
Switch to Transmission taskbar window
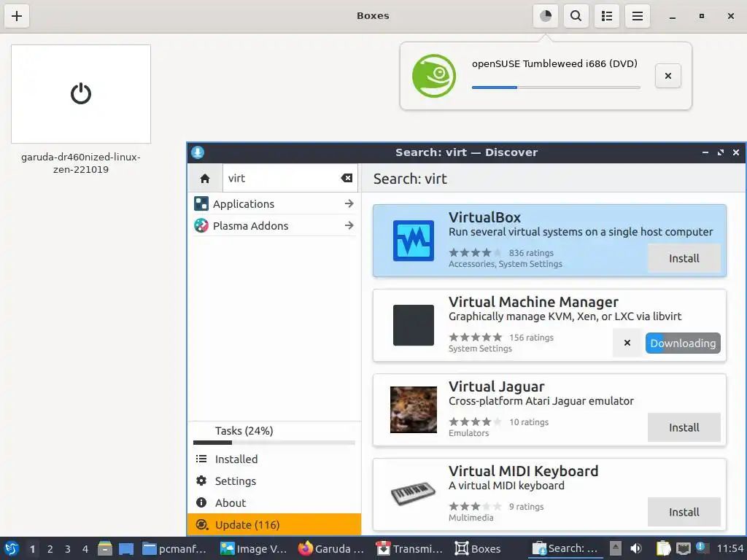tap(409, 548)
